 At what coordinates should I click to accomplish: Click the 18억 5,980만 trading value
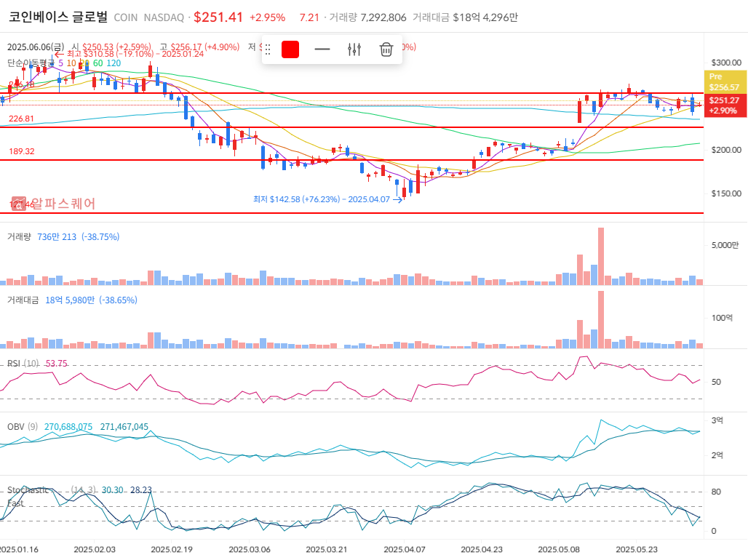coord(70,300)
